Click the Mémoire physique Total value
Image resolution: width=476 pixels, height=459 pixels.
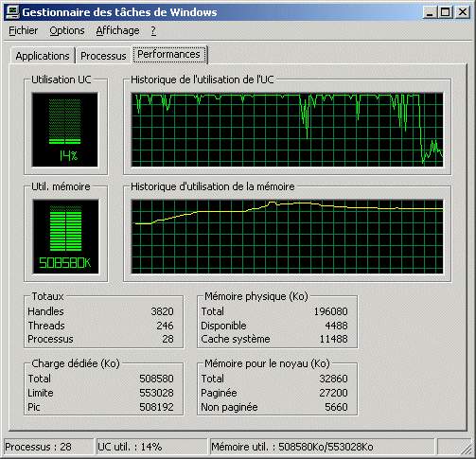click(330, 311)
